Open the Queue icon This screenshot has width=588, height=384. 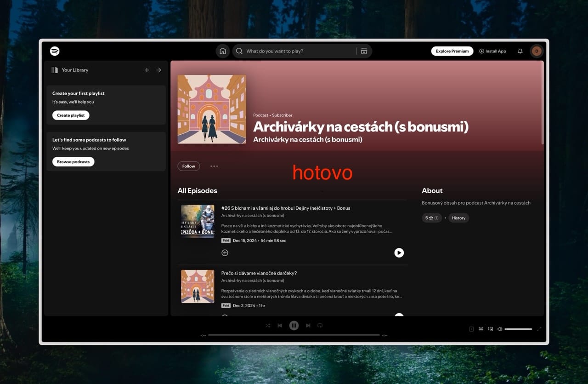481,329
